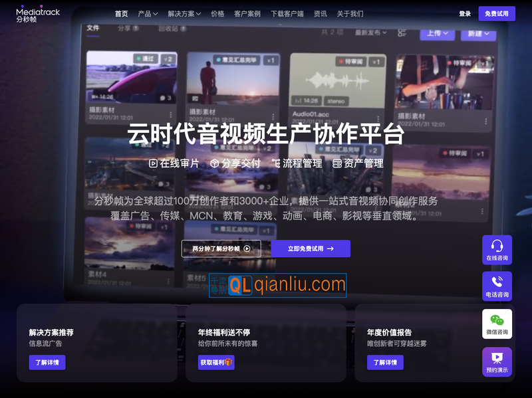Click the 立即免费试用 button
The image size is (532, 398).
click(310, 249)
